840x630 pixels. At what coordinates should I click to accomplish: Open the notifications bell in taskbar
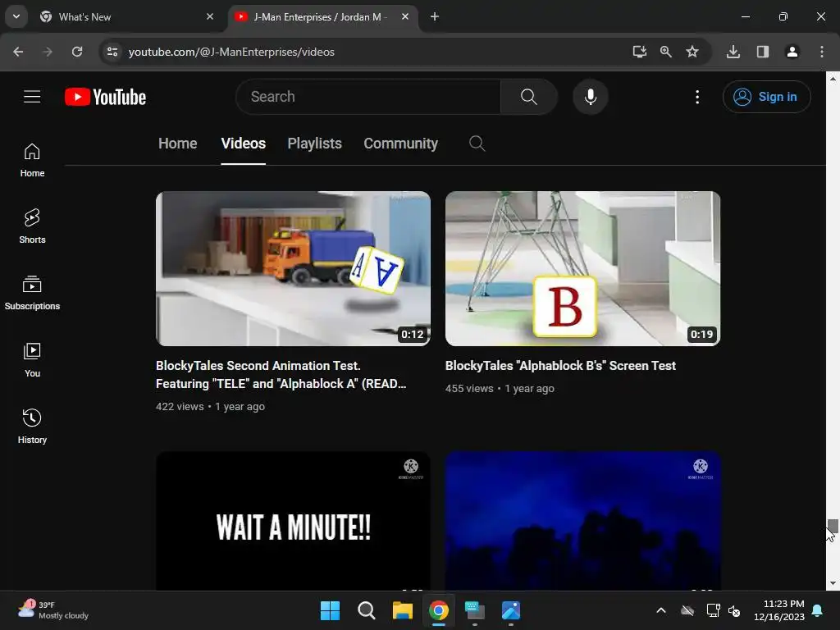(x=818, y=610)
